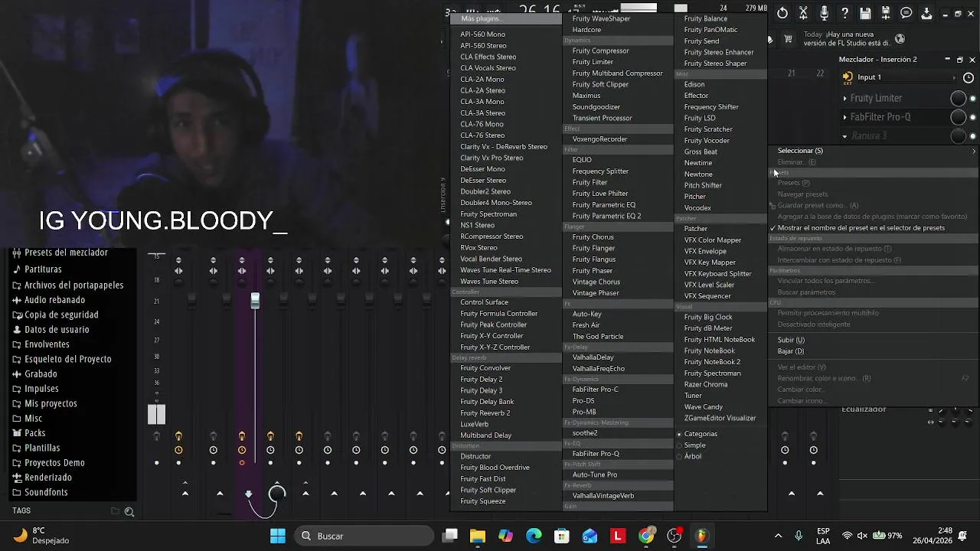Click the save new version icon
Viewport: 980px width, 551px height.
(x=886, y=13)
